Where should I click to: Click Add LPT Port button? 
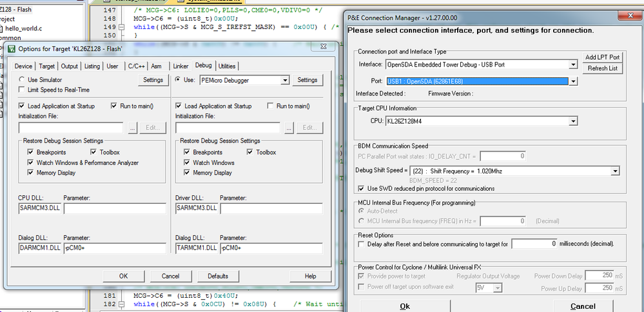[603, 57]
